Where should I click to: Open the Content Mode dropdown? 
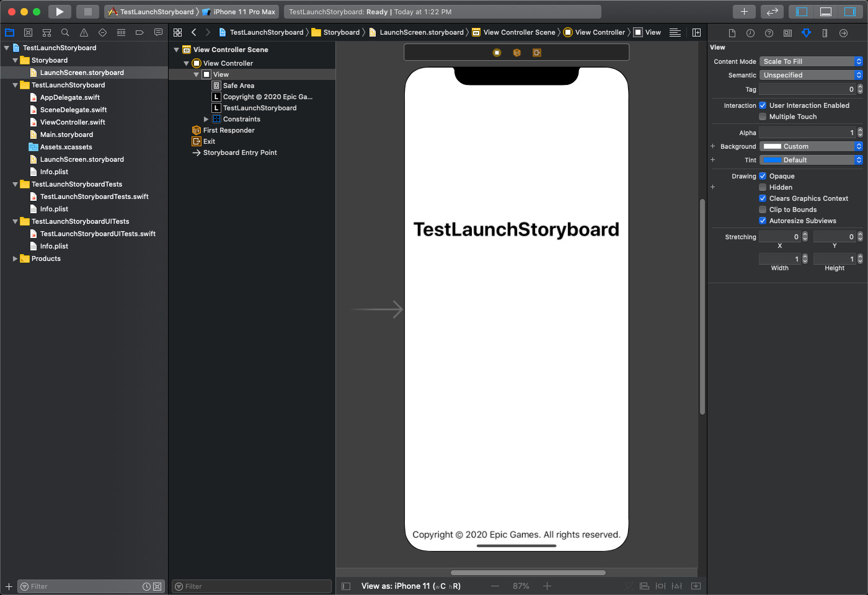tap(811, 61)
